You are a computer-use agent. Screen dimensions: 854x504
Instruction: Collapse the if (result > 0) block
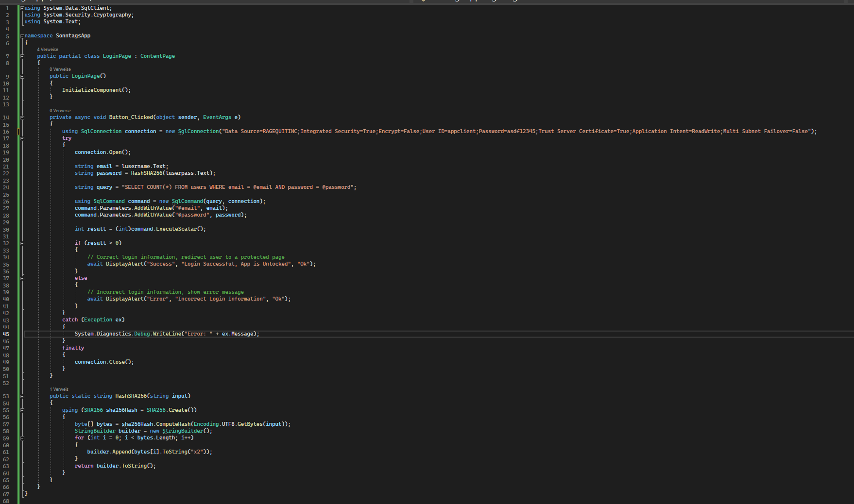click(22, 243)
